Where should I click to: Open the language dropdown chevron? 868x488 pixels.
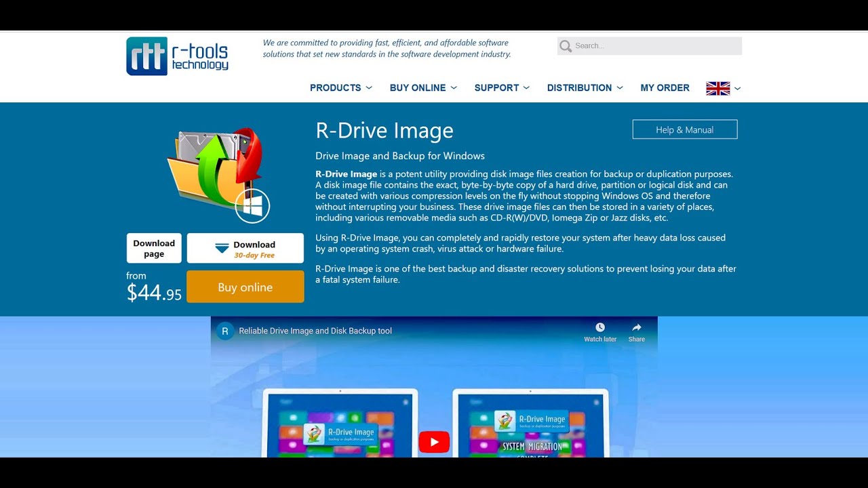click(x=738, y=88)
